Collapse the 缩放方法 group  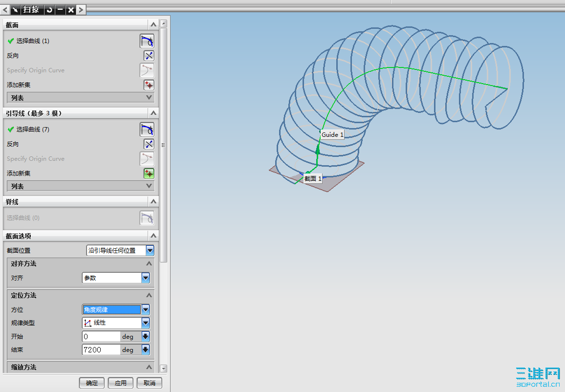[x=149, y=367]
